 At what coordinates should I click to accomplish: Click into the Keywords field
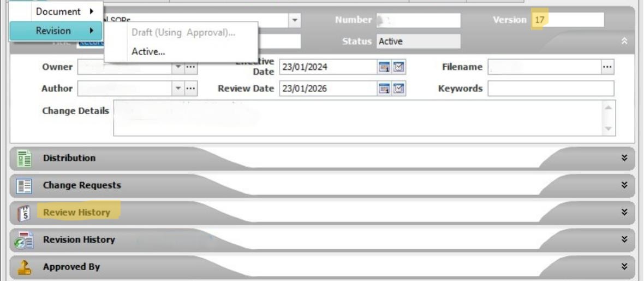551,88
